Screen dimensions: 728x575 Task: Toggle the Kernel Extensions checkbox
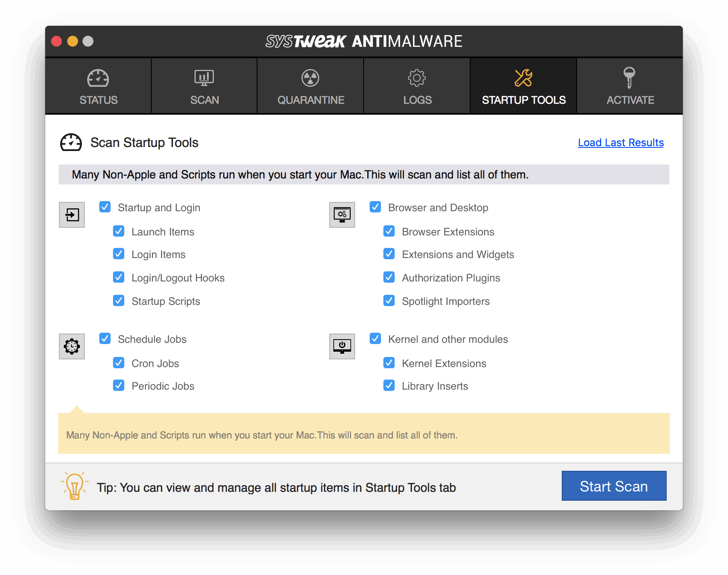pos(389,363)
